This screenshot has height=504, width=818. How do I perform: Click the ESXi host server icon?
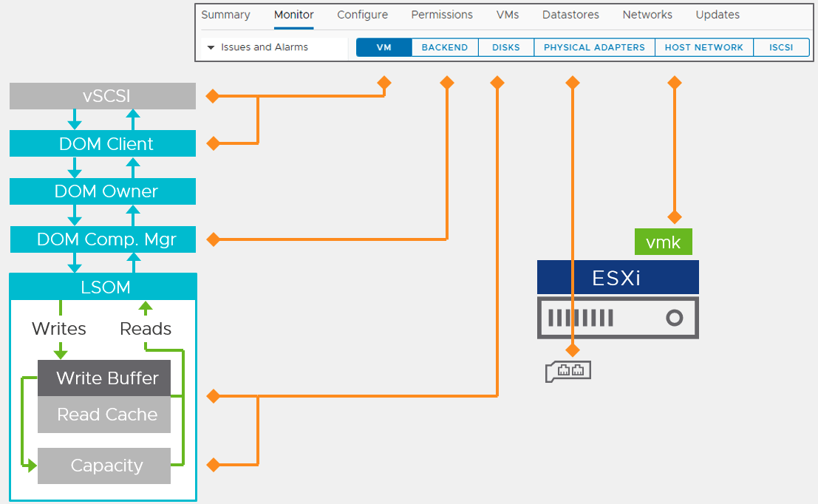click(x=618, y=317)
